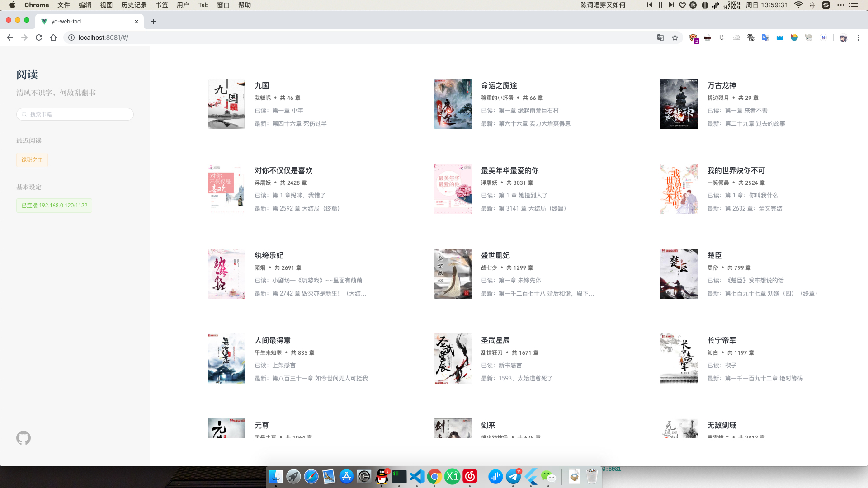868x488 pixels.
Task: Launch WeChat from the dock
Action: point(548,476)
